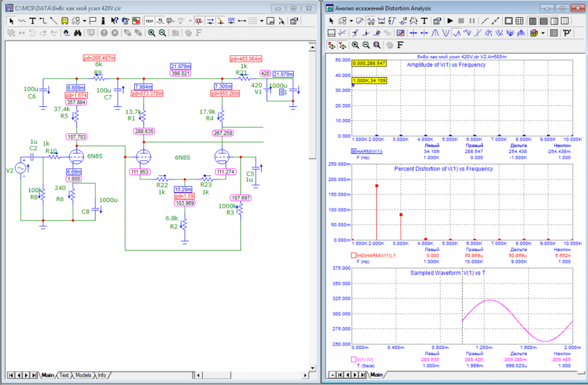Open the component mode dropdown arrow in schematic toolbar
588x385 pixels.
[x=85, y=21]
